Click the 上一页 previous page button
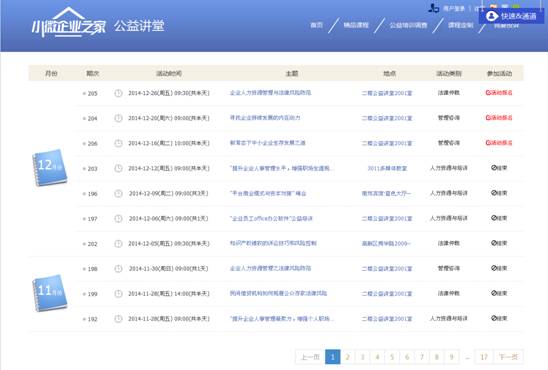This screenshot has width=548, height=370. pos(310,357)
